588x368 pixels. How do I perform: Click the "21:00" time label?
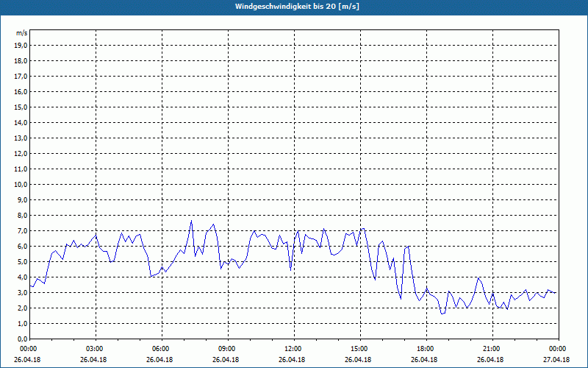click(x=492, y=349)
